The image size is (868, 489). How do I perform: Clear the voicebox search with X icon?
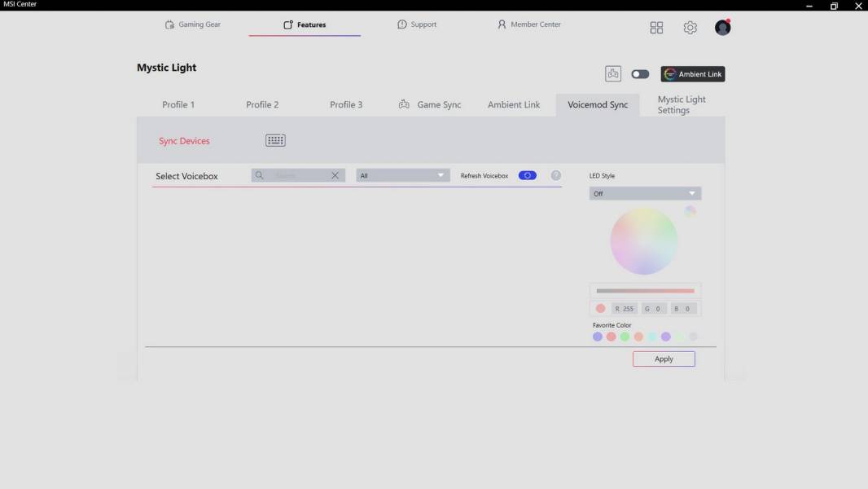pos(335,175)
